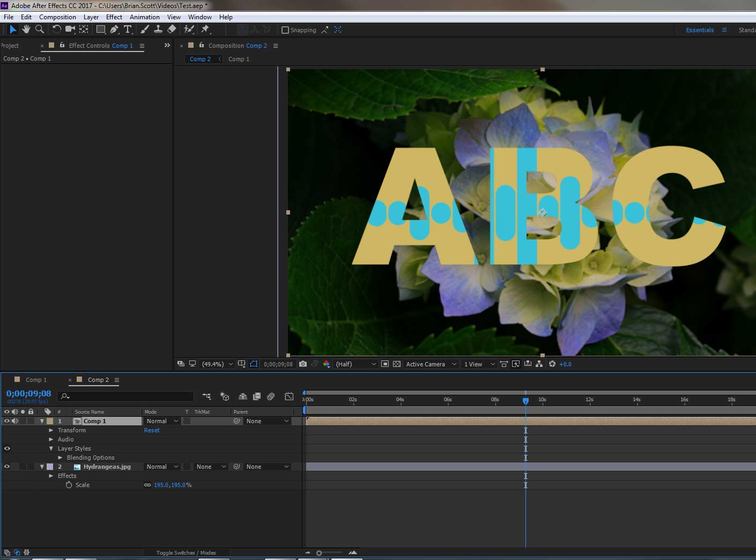Image resolution: width=756 pixels, height=560 pixels.
Task: Toggle Motion Blur enable for all layers
Action: 271,396
